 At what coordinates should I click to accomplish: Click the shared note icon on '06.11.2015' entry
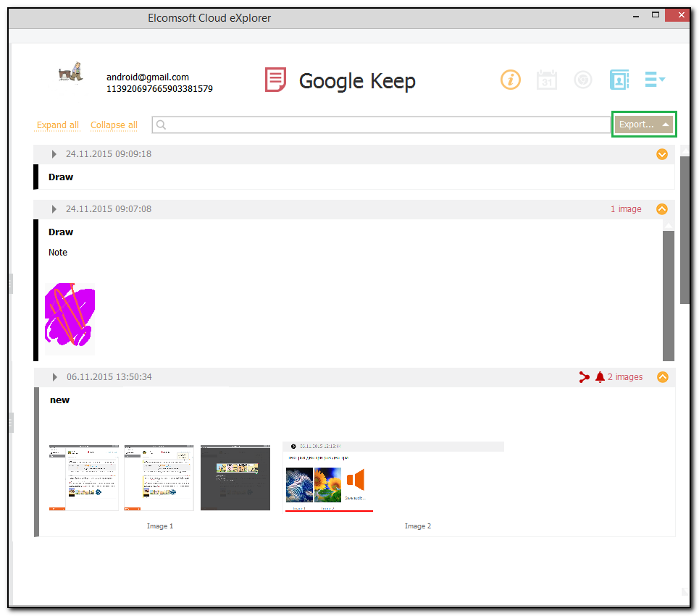[x=585, y=376]
